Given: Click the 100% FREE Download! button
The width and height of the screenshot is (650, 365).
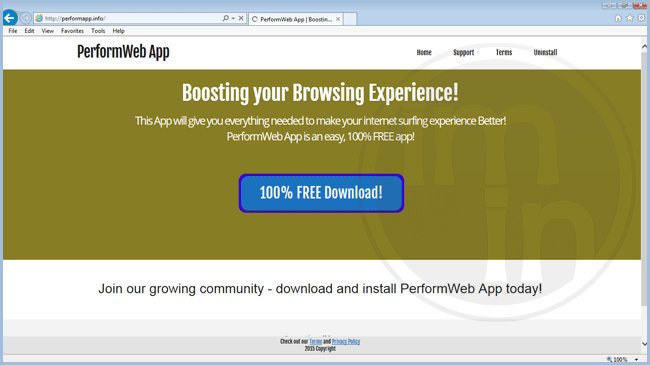Looking at the screenshot, I should 321,193.
